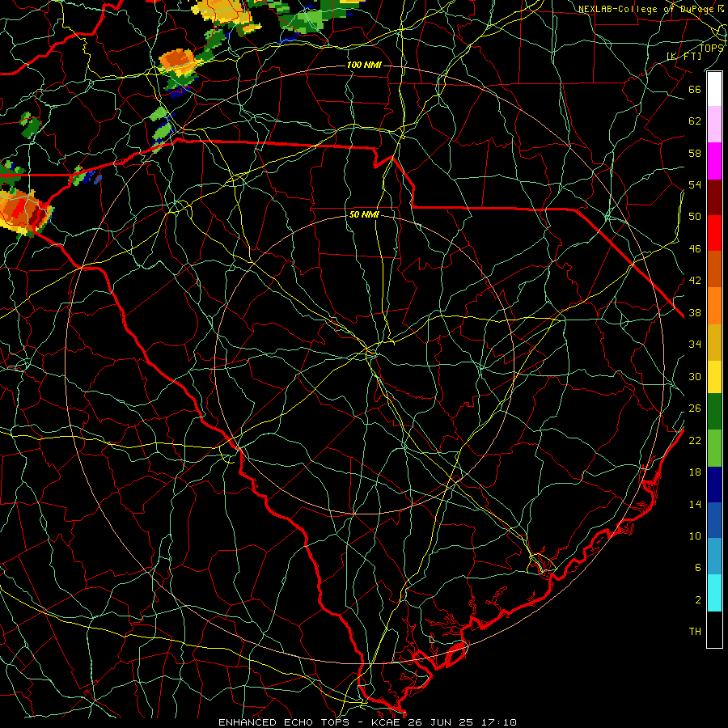
Task: Select the magenta swatch in the legend
Action: point(714,161)
